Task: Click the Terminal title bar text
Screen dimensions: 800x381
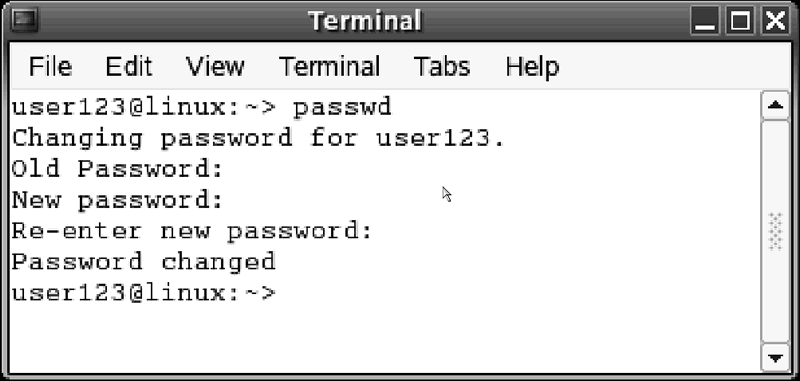Action: (365, 21)
